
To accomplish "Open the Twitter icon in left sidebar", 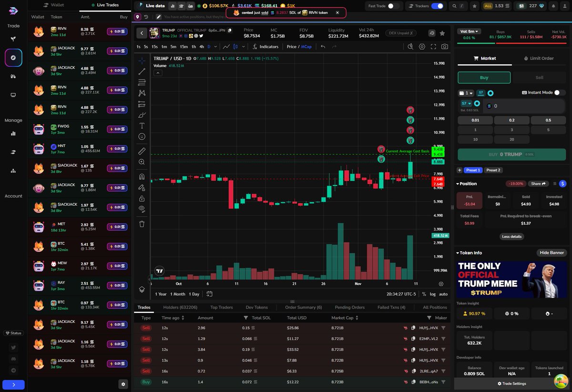I will pyautogui.click(x=13, y=348).
